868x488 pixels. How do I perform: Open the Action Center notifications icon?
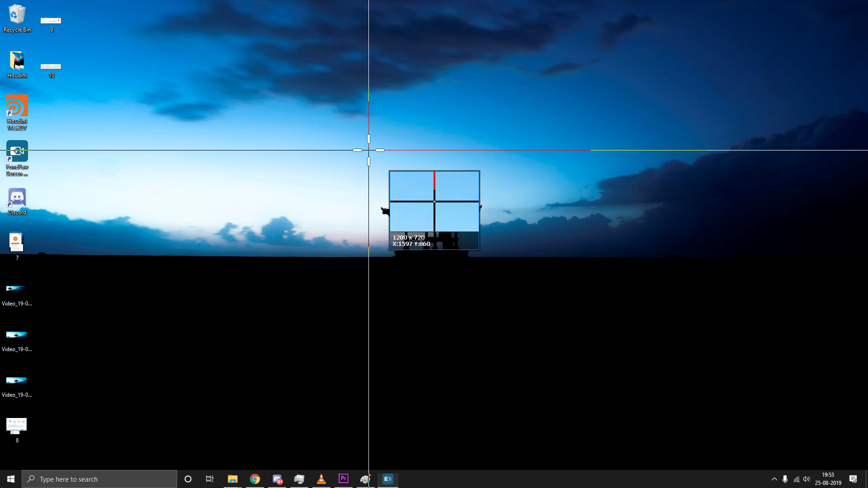(x=853, y=479)
